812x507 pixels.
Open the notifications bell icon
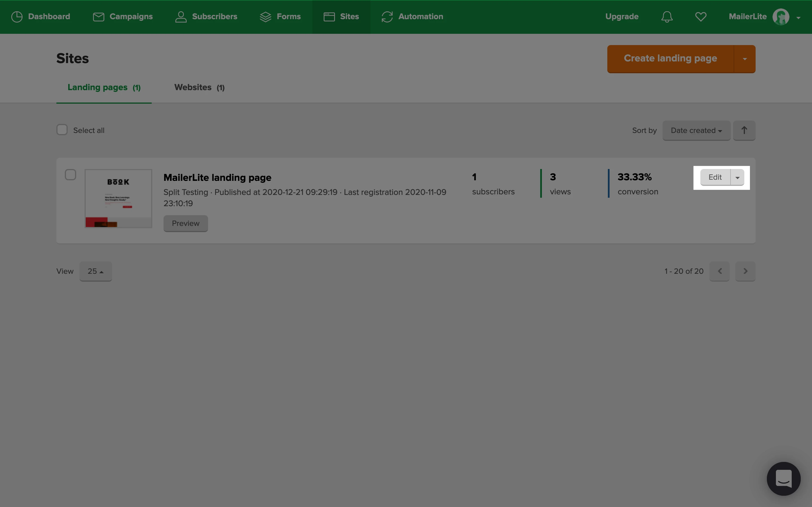pos(667,17)
